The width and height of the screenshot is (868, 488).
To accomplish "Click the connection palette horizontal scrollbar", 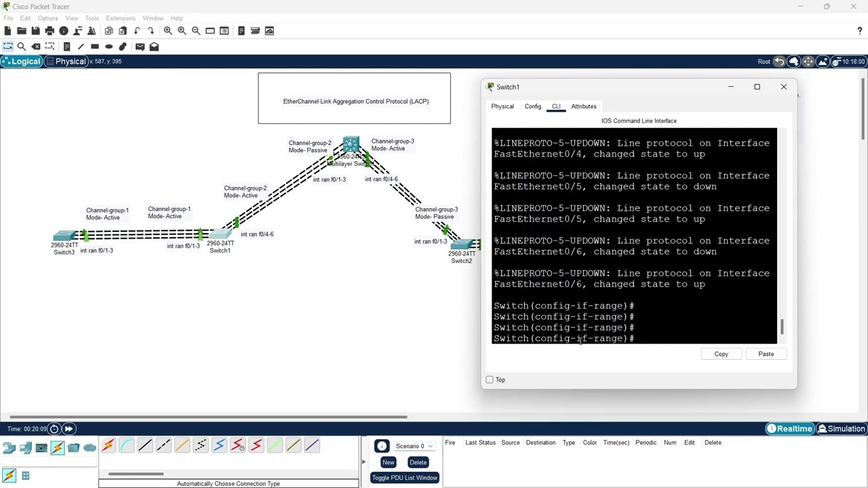I will click(136, 474).
